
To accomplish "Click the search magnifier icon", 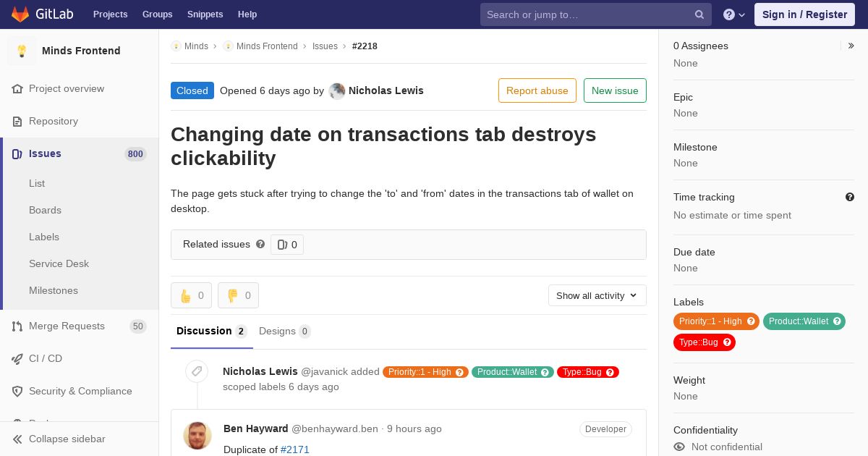I will (699, 14).
